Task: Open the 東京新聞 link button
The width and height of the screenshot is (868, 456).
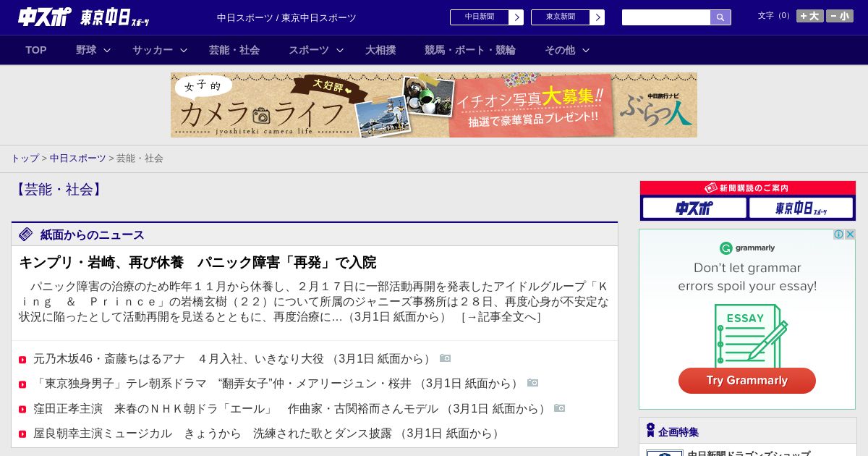Action: tap(568, 17)
